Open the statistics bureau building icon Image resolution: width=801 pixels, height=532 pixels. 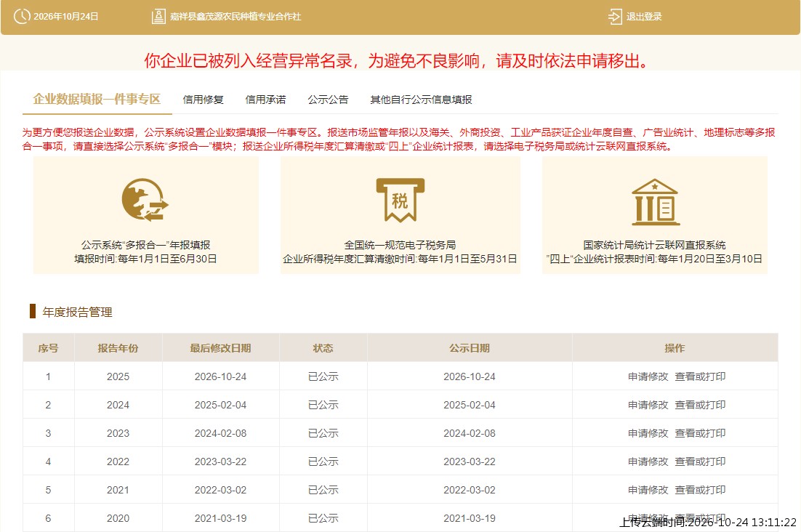point(656,201)
